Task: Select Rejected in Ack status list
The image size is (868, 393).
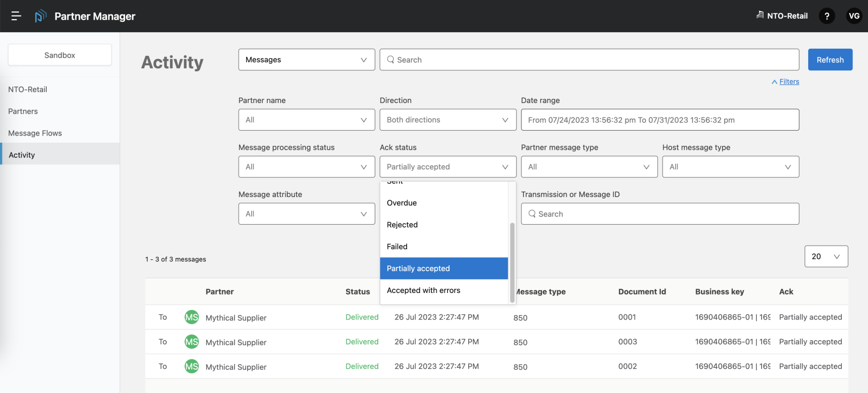Action: click(444, 225)
